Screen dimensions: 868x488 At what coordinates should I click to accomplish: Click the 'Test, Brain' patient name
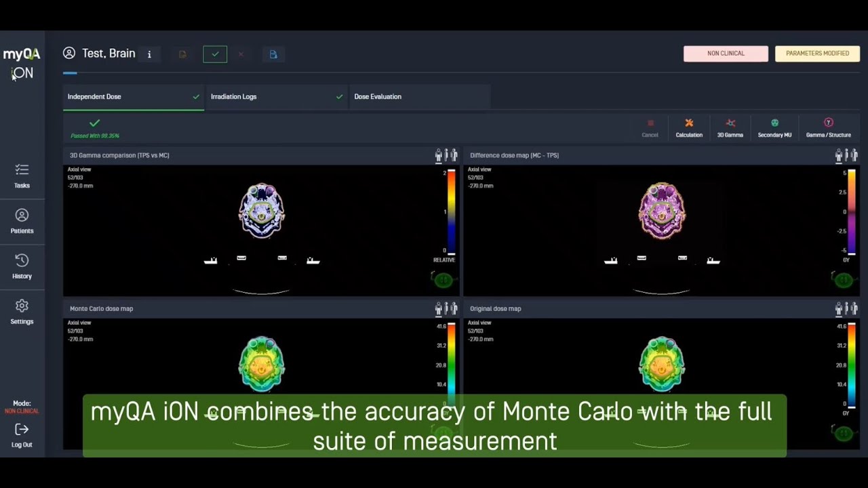coord(108,54)
